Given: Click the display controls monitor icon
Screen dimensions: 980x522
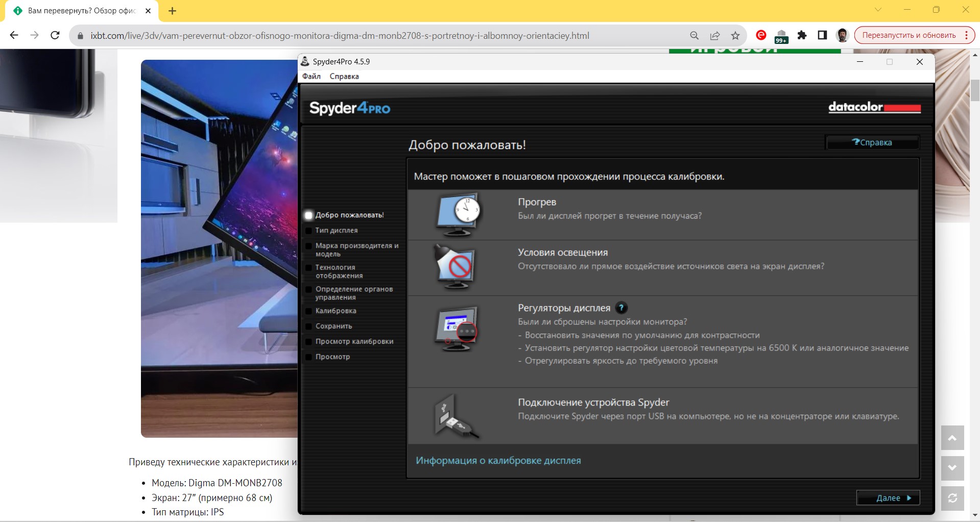Looking at the screenshot, I should click(456, 328).
